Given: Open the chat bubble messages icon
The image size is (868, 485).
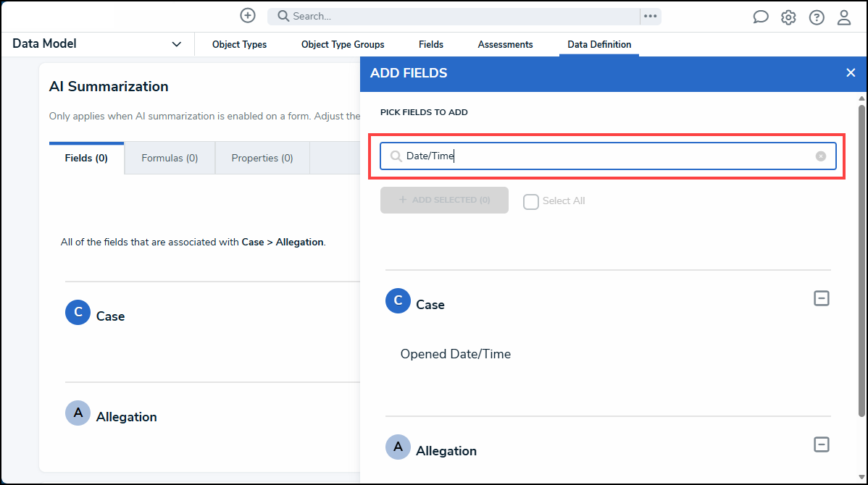Looking at the screenshot, I should coord(761,17).
